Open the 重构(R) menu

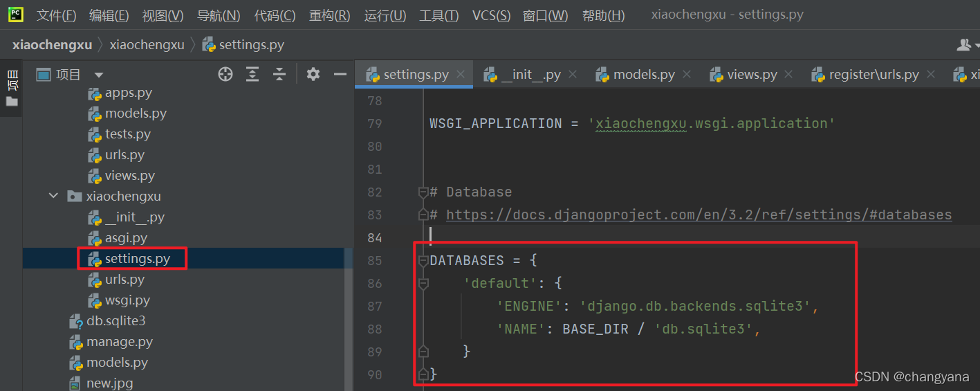click(330, 15)
